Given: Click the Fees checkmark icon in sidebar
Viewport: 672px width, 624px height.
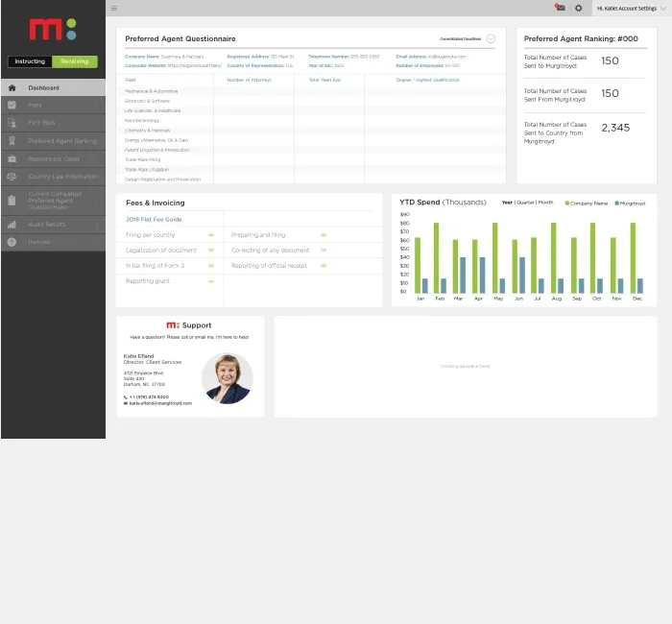Looking at the screenshot, I should (12, 105).
